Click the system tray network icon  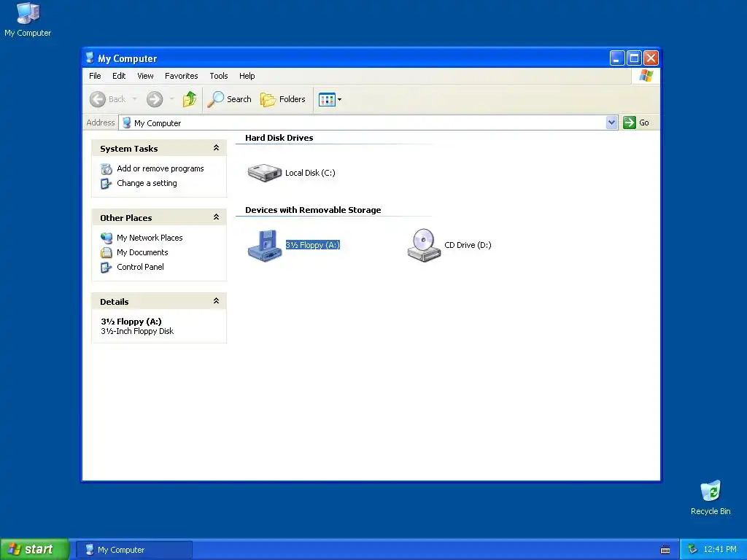692,549
